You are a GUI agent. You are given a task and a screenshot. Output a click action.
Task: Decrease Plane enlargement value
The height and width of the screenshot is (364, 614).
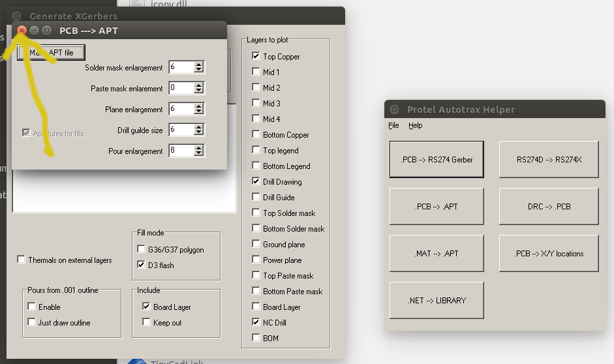[x=199, y=112]
